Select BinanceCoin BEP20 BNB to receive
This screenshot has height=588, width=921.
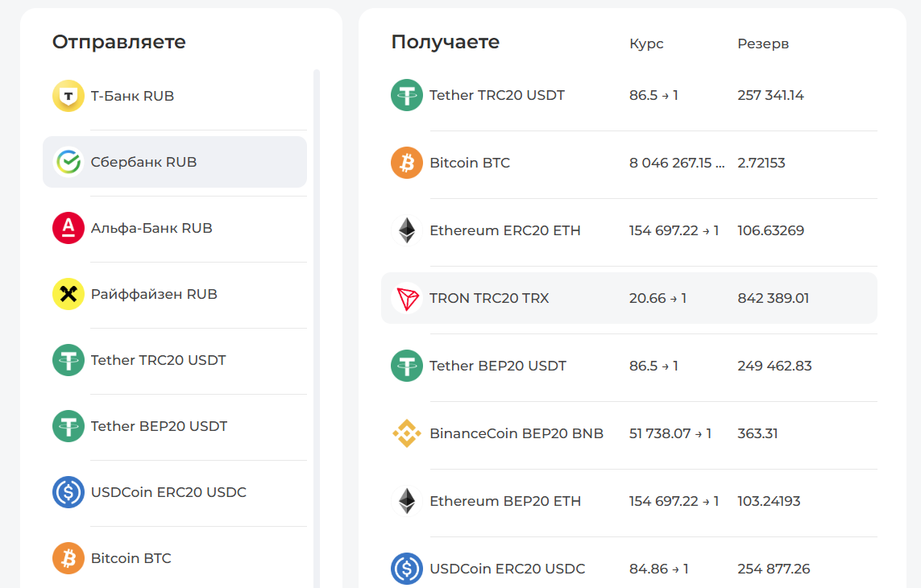pyautogui.click(x=629, y=433)
